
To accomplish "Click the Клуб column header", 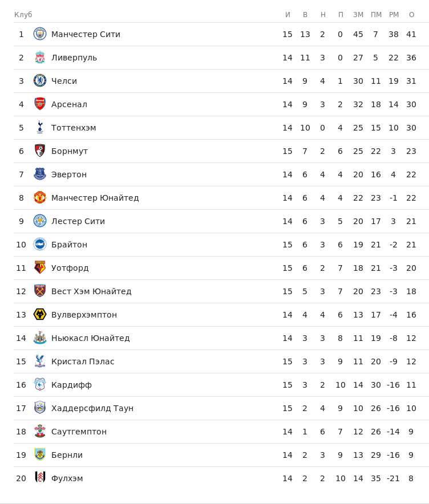I will pyautogui.click(x=23, y=15).
